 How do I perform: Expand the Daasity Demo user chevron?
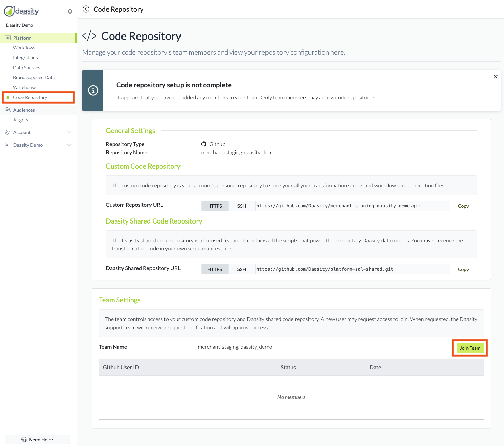69,145
